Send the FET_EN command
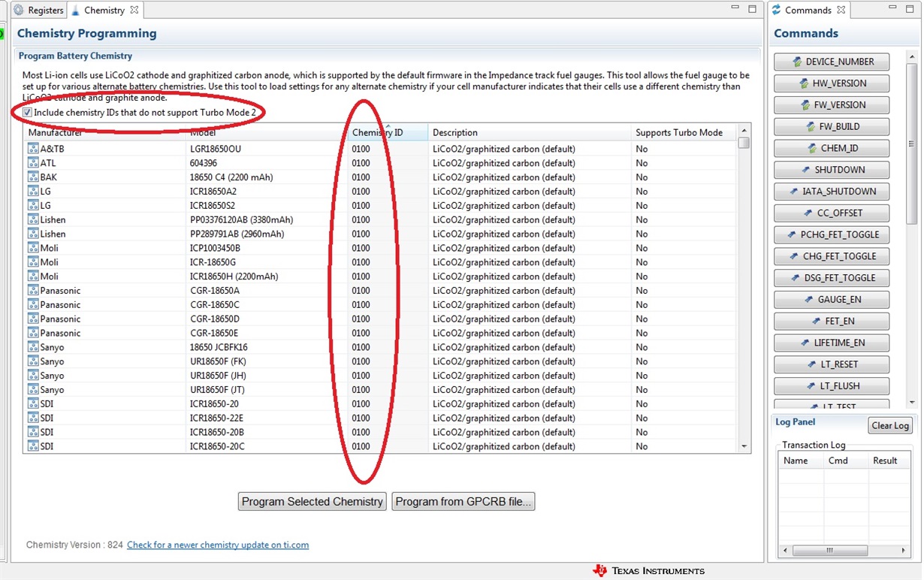 tap(832, 321)
